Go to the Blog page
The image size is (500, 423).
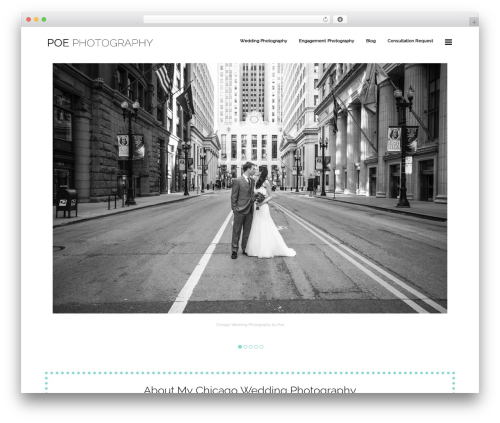[x=371, y=41]
